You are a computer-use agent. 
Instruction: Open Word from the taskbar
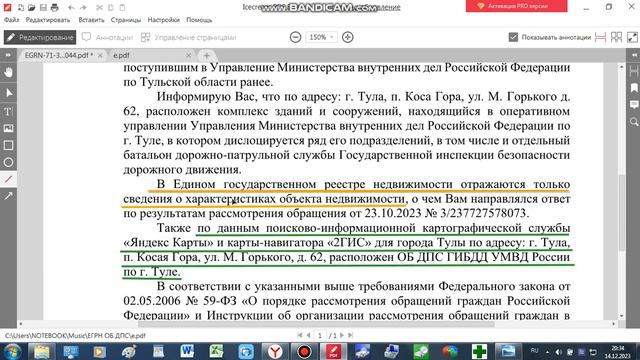pos(187,351)
